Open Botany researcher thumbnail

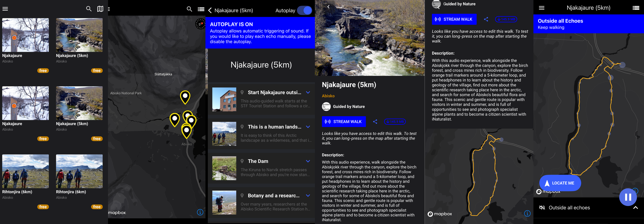point(224,203)
